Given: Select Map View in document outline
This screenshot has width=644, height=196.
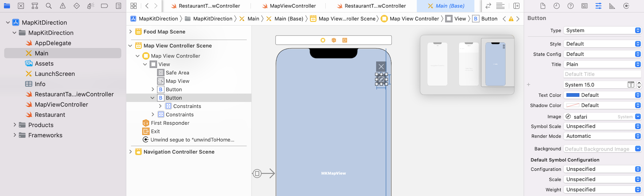Looking at the screenshot, I should [177, 81].
